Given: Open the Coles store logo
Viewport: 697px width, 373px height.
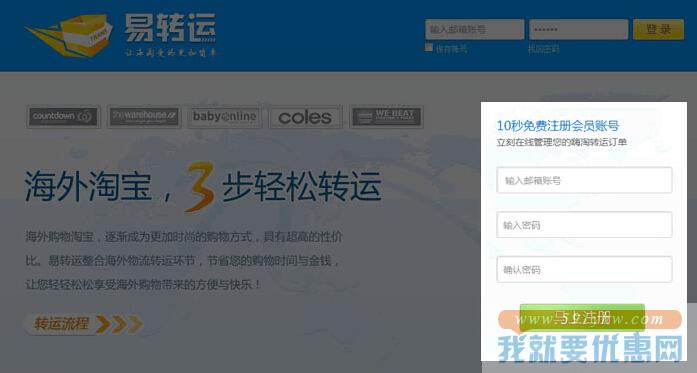Looking at the screenshot, I should 305,117.
